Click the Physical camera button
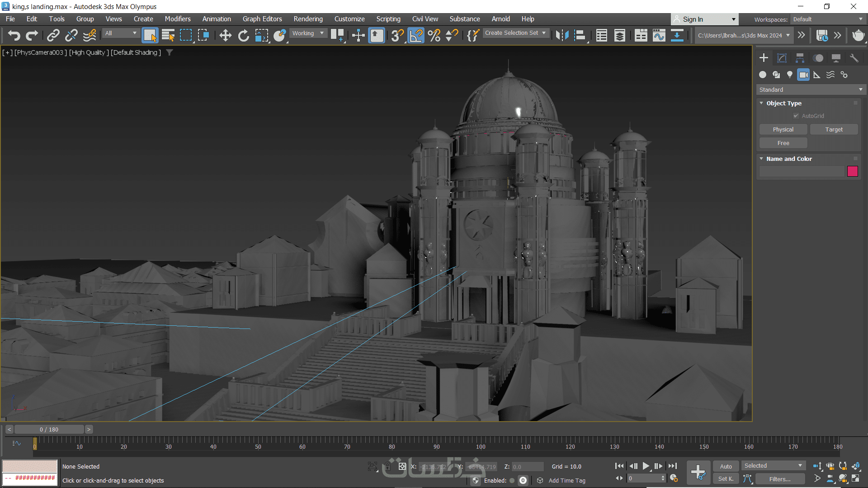The image size is (868, 488). [783, 130]
